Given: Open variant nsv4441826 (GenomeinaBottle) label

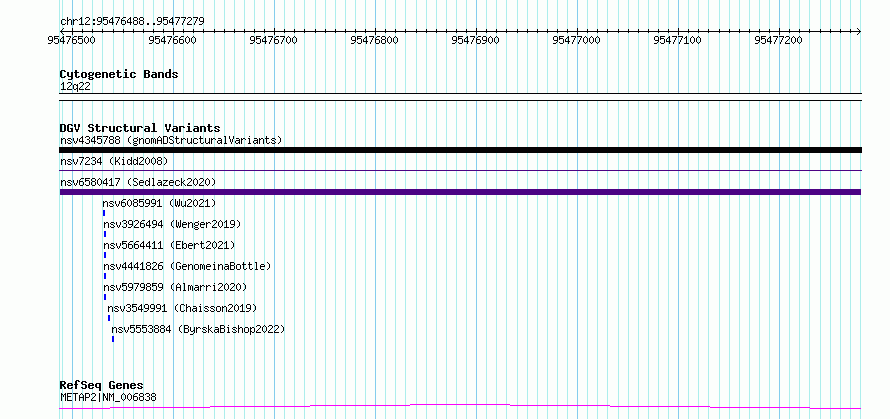Looking at the screenshot, I should [187, 266].
